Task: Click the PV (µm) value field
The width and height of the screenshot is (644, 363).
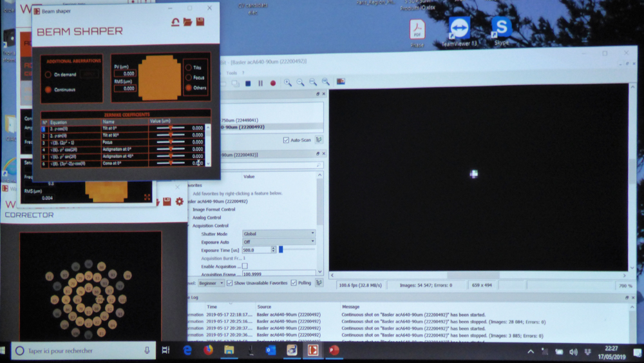Action: click(126, 74)
